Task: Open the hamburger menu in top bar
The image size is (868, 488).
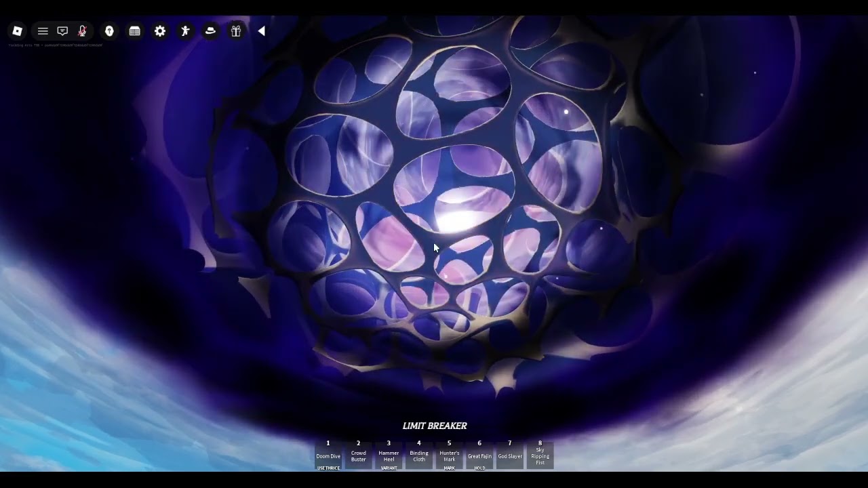Action: tap(43, 31)
